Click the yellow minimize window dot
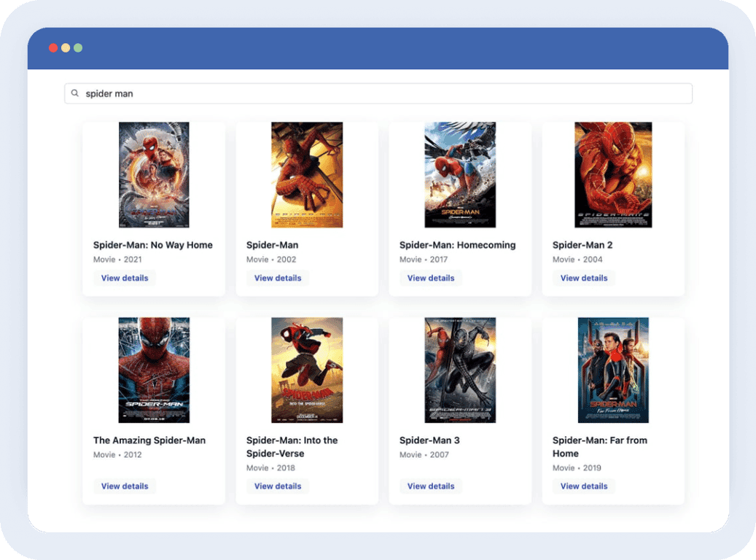 [x=66, y=48]
